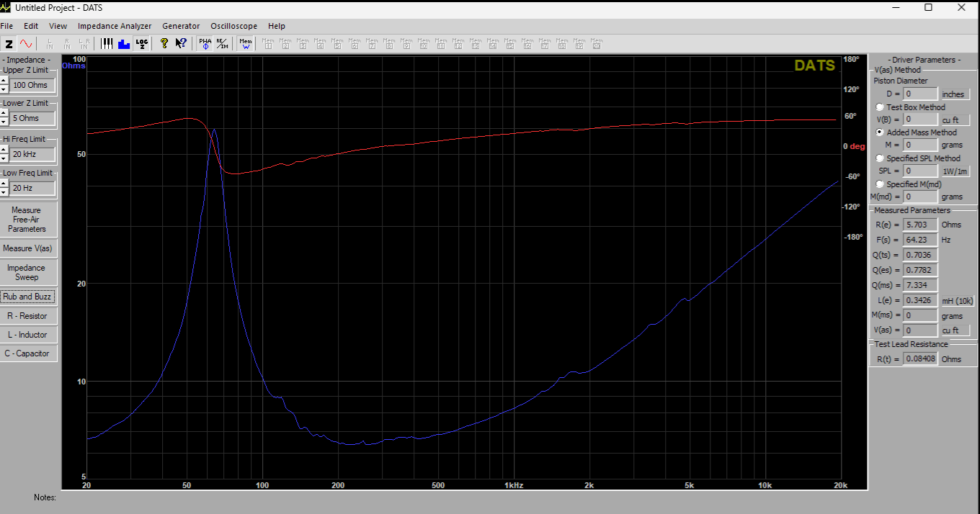Viewport: 980px width, 514px height.
Task: Click the R(t) test lead resistance field
Action: tap(920, 359)
